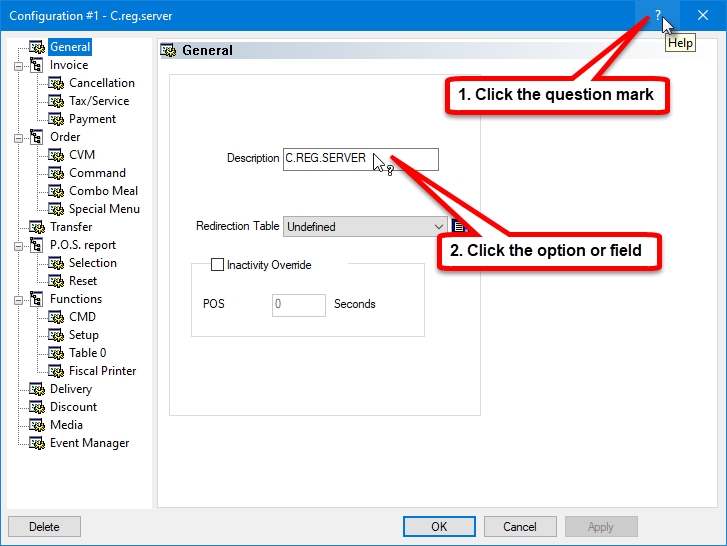Click the Tax/Service item icon

click(56, 101)
